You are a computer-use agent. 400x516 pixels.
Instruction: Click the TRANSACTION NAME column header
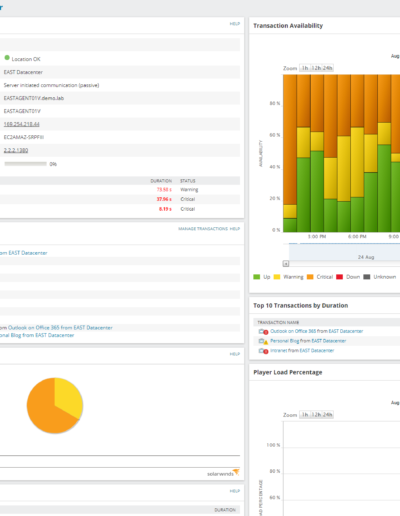coord(278,322)
